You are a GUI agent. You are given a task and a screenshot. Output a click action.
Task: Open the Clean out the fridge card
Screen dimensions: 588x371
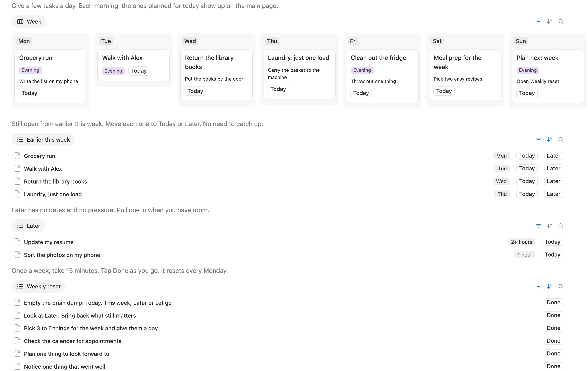coord(382,76)
